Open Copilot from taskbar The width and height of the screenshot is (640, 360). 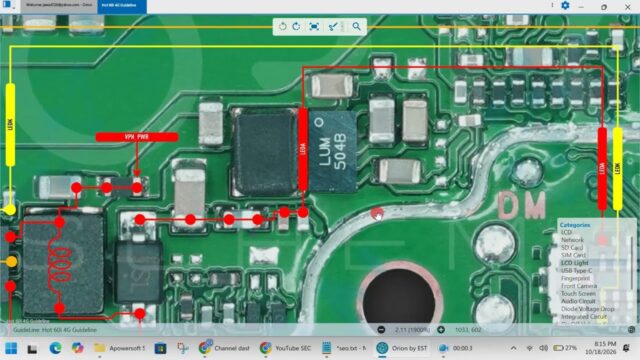[x=77, y=348]
